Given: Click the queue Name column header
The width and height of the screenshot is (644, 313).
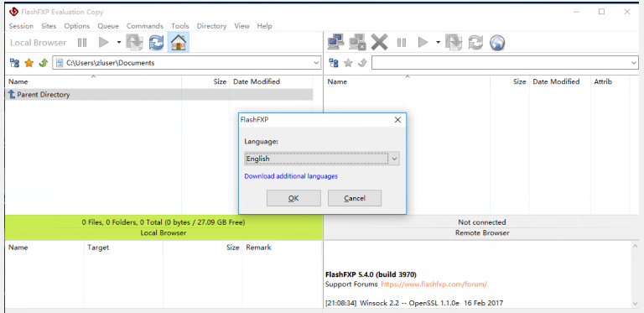Looking at the screenshot, I should (44, 248).
